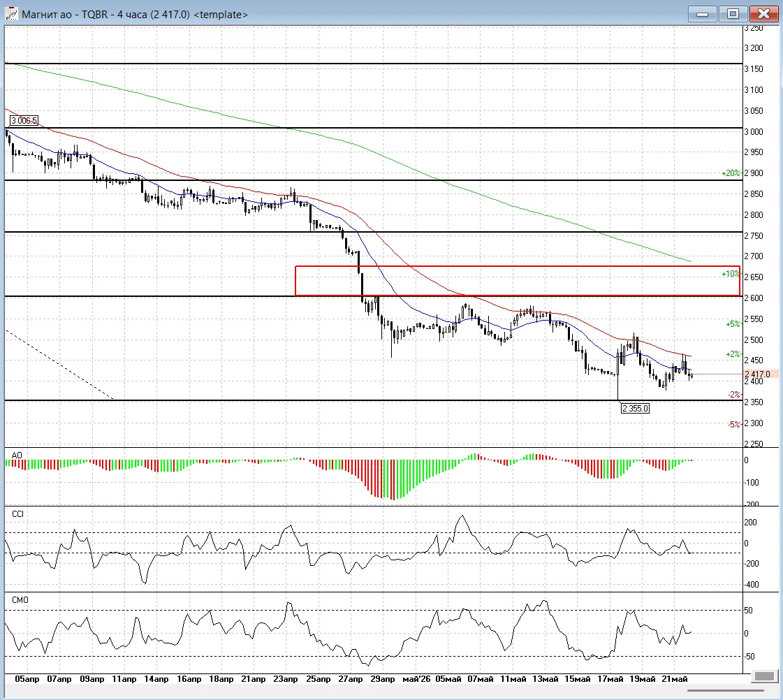Click the 05апр date on time axis
Screen dimensions: 783x700
pyautogui.click(x=27, y=679)
